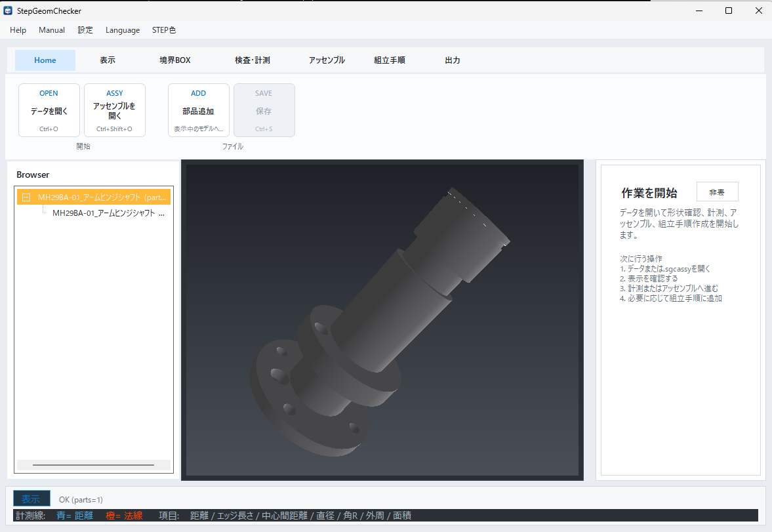772x532 pixels.
Task: Open the Manual menu
Action: point(52,30)
